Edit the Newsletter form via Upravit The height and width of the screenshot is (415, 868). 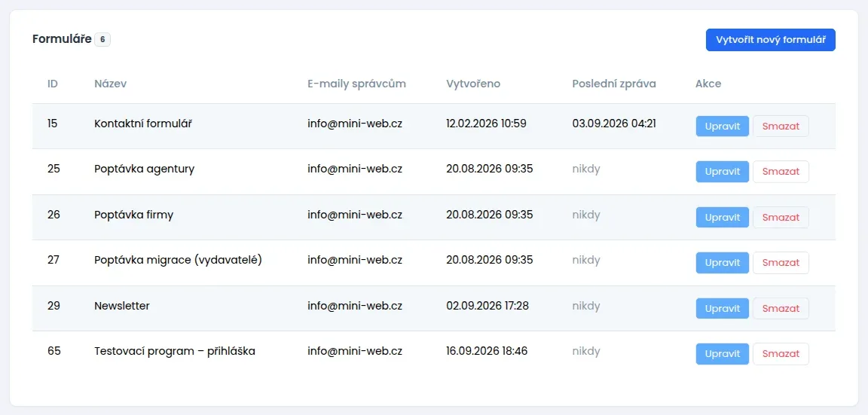coord(723,308)
